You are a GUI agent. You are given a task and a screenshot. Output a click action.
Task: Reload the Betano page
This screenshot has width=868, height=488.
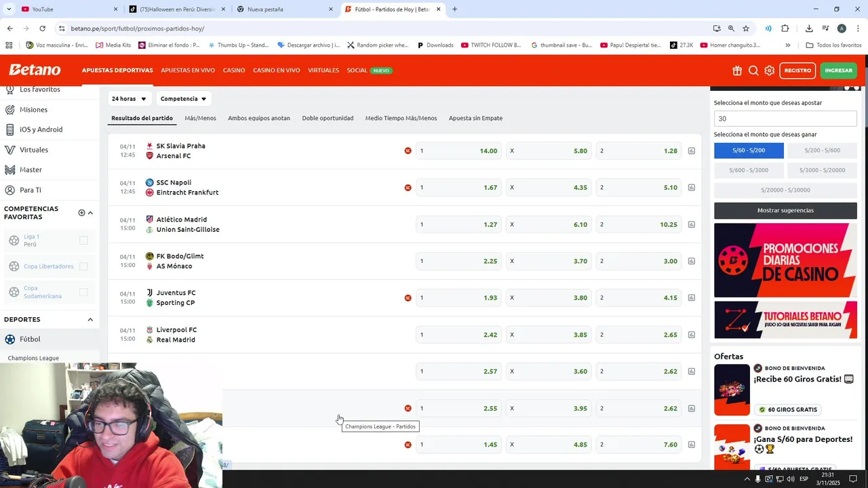coord(42,28)
